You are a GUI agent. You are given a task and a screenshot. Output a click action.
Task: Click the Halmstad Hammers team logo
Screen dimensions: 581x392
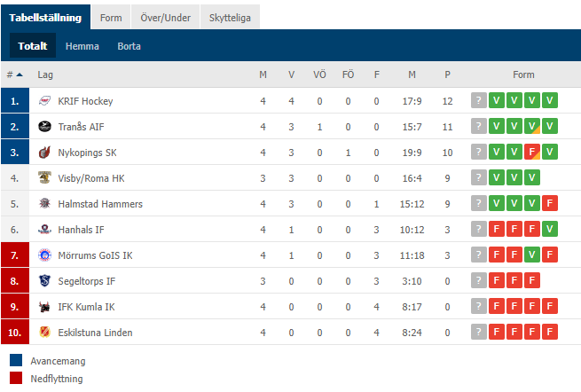(45, 204)
